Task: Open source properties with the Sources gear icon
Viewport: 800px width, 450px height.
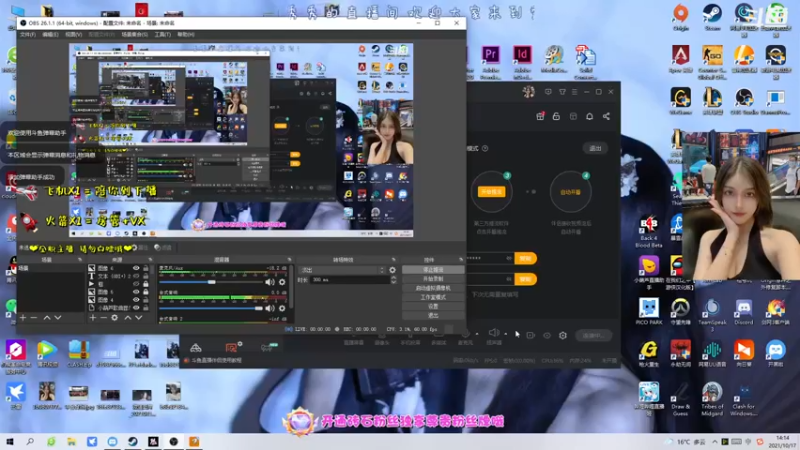Action: click(x=115, y=317)
